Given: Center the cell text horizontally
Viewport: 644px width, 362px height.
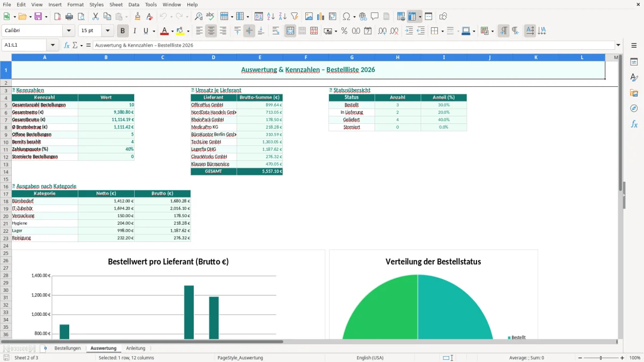Looking at the screenshot, I should pyautogui.click(x=211, y=31).
